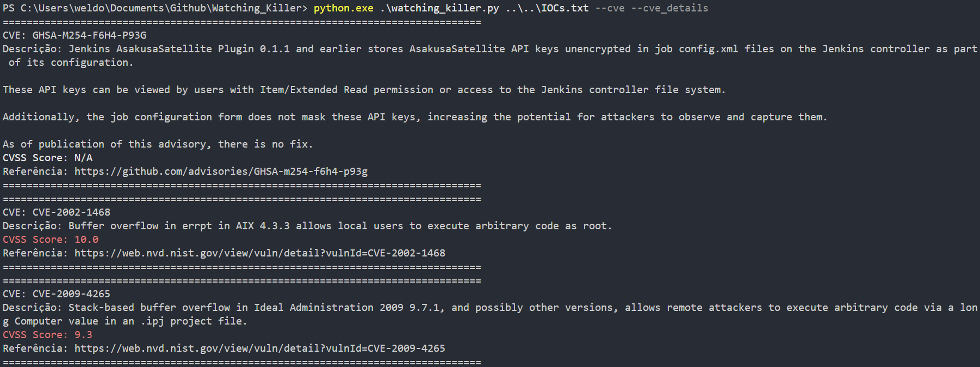Click the CVE: GHSA-M254-F6H4-P93G header line
The width and height of the screenshot is (980, 367).
(x=75, y=35)
